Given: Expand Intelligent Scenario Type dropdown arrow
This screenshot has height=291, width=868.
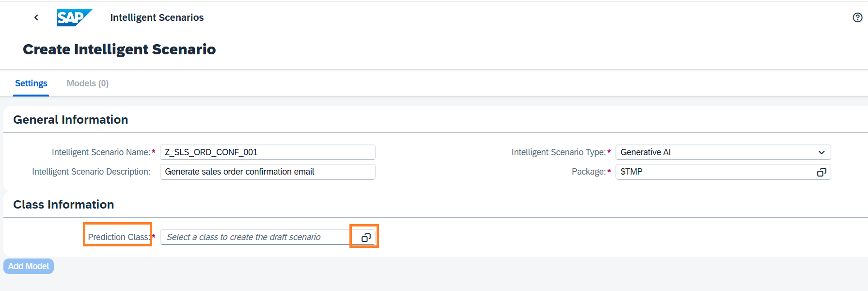Looking at the screenshot, I should [x=821, y=152].
